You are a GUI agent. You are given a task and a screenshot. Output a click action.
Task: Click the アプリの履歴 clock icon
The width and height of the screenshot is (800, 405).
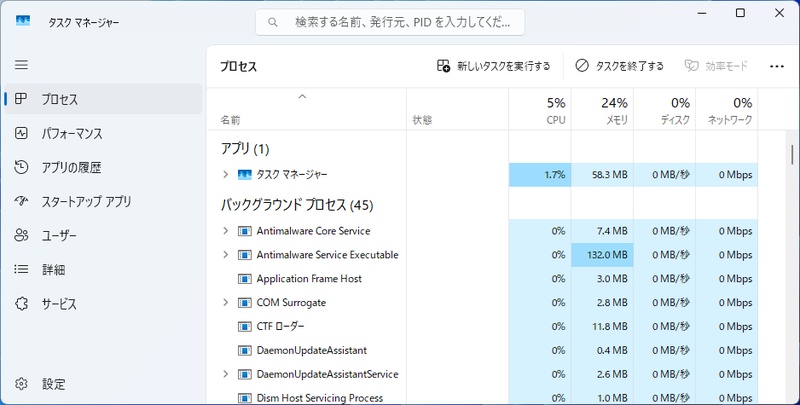coord(21,167)
